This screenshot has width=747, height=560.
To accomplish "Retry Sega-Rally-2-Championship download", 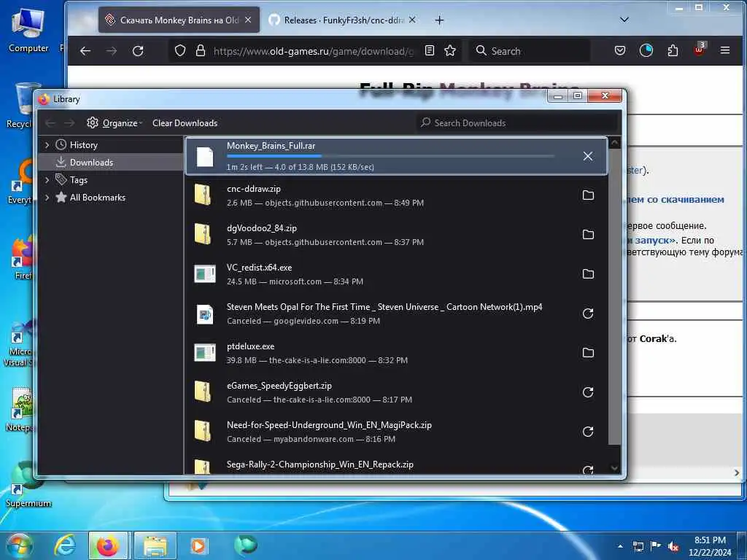I will (x=588, y=470).
